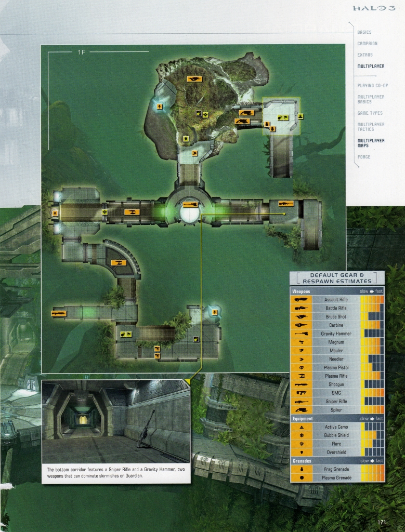The image size is (405, 532).
Task: Click the Assault Rifle icon in the legend
Action: click(x=301, y=300)
